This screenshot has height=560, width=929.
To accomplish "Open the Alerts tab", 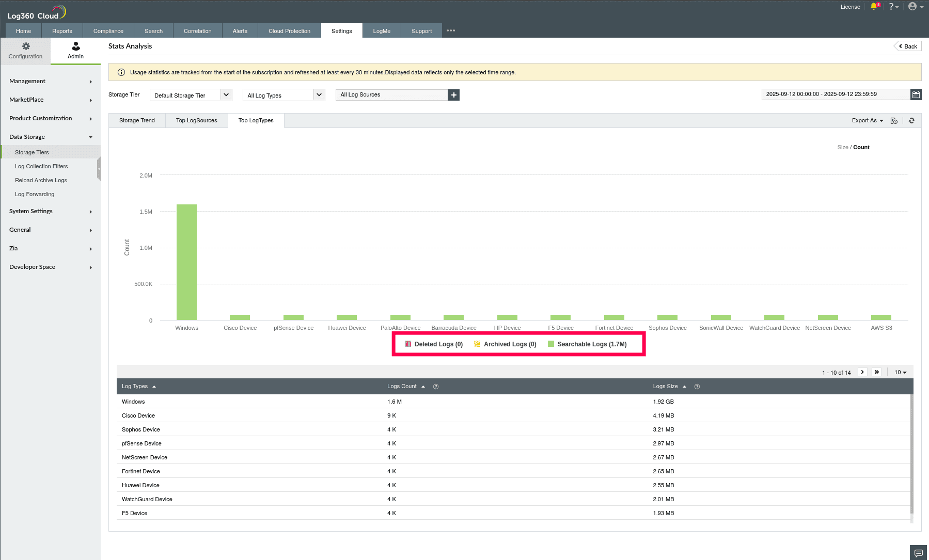I will tap(240, 31).
